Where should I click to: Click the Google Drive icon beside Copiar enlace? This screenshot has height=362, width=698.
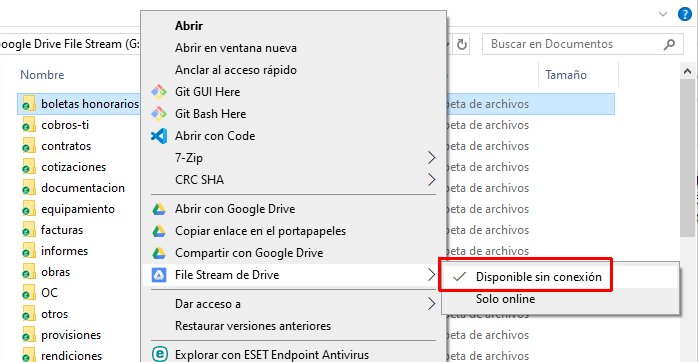[159, 231]
